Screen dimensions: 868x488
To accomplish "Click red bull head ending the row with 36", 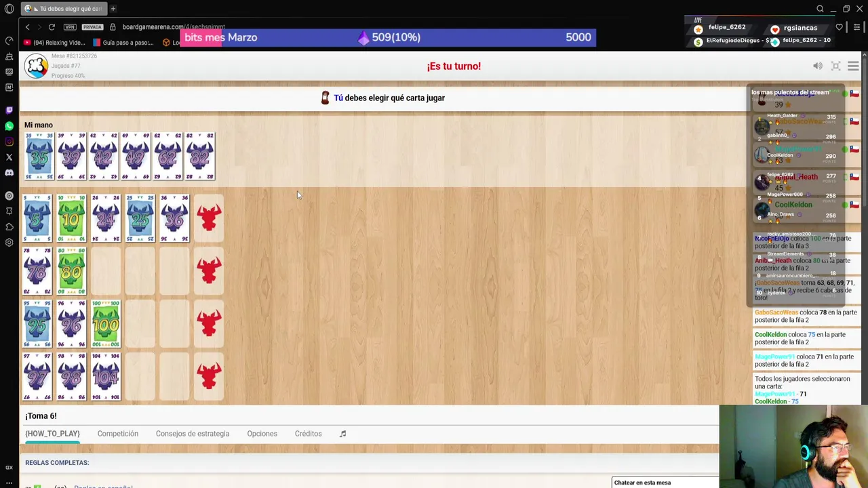I will 209,218.
